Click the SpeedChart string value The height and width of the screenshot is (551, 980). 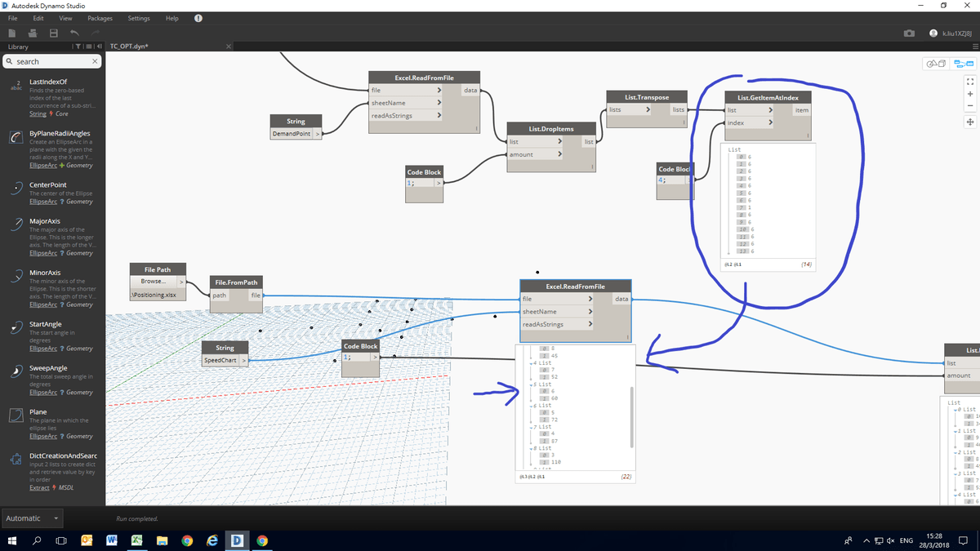coord(220,360)
